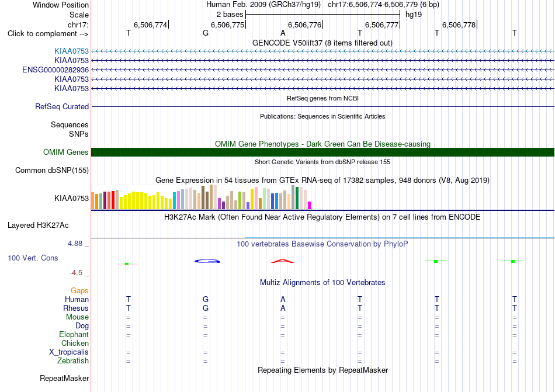Click the Common dbSNP(155) track label
The image size is (555, 392).
pos(52,170)
